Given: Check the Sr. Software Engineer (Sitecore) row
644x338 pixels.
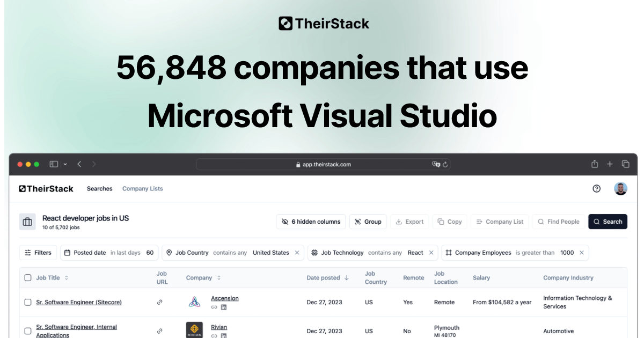Looking at the screenshot, I should click(x=28, y=303).
